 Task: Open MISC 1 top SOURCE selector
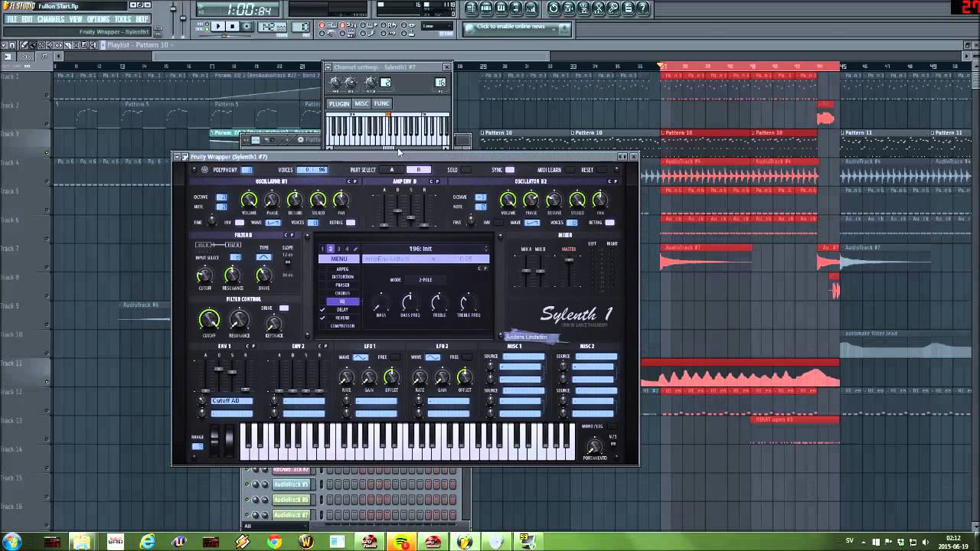point(524,357)
